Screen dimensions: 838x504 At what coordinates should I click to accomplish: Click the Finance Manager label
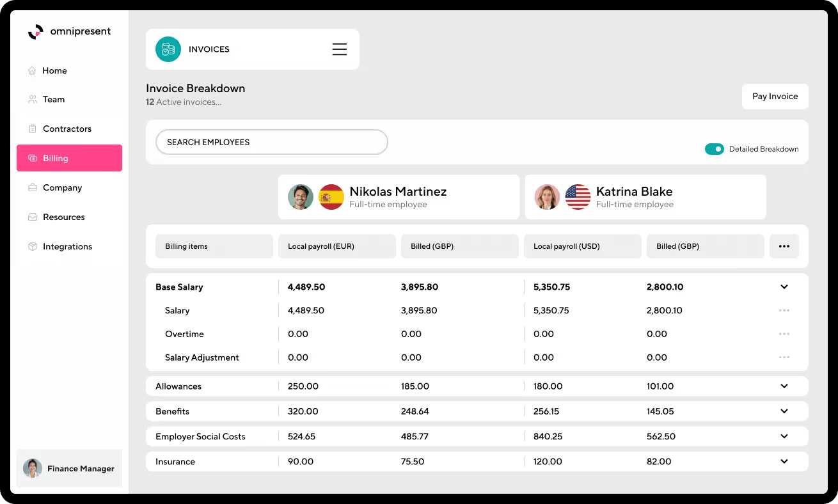tap(81, 469)
